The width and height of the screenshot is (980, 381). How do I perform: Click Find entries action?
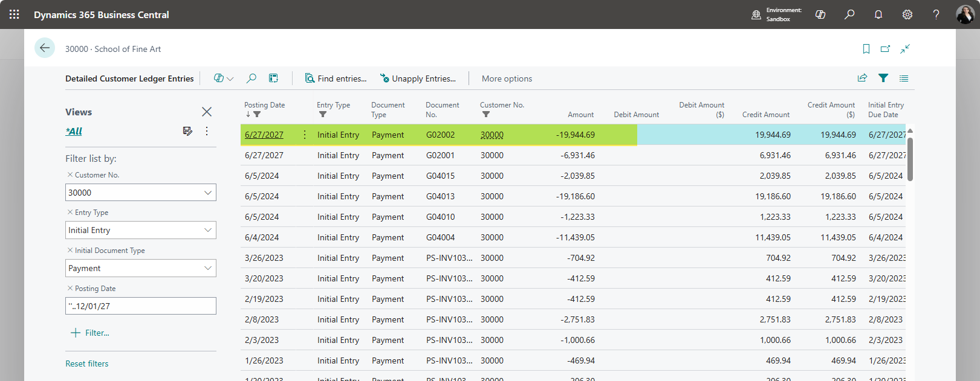point(336,78)
